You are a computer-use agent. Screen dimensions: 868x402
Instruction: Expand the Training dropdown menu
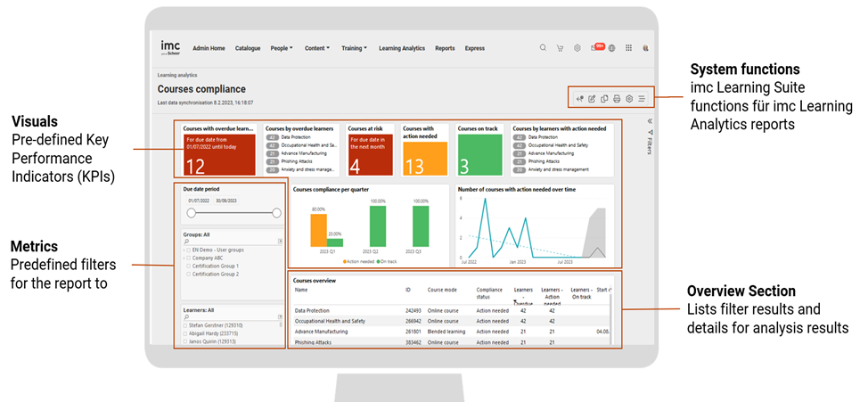click(x=356, y=48)
